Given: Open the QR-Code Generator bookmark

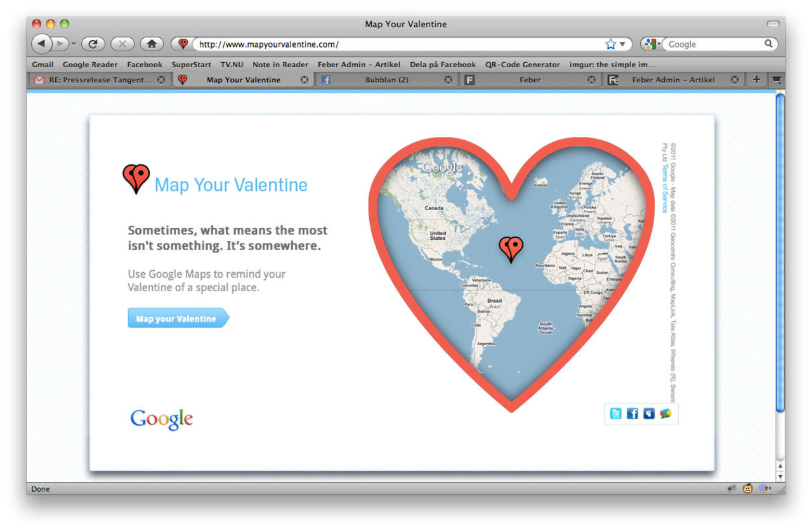Looking at the screenshot, I should pyautogui.click(x=521, y=64).
